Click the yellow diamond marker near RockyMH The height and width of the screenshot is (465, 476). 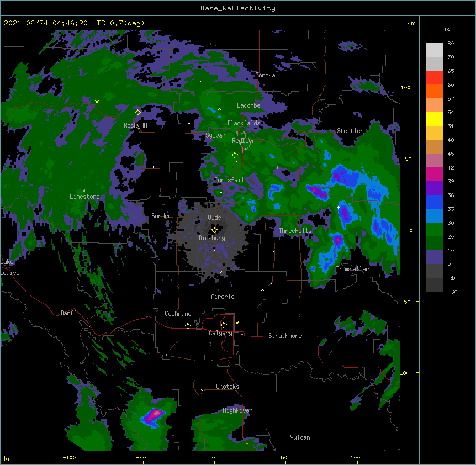point(137,113)
